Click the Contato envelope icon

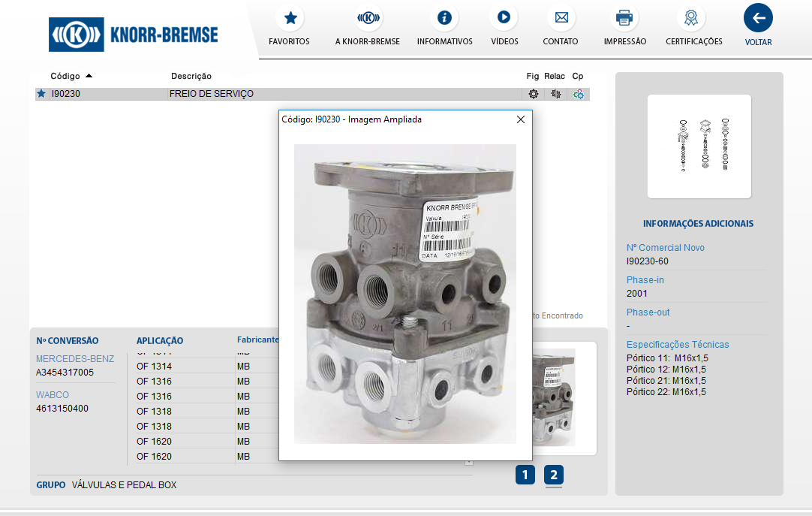[561, 18]
